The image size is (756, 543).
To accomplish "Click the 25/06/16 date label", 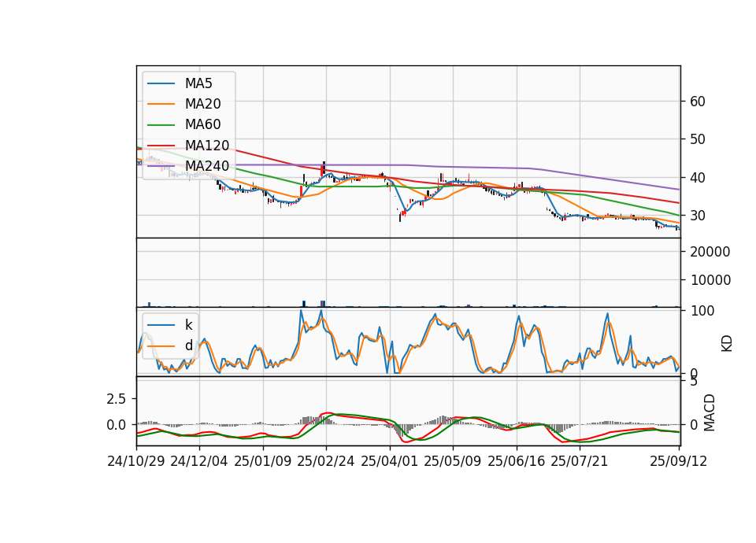I will coord(516,461).
